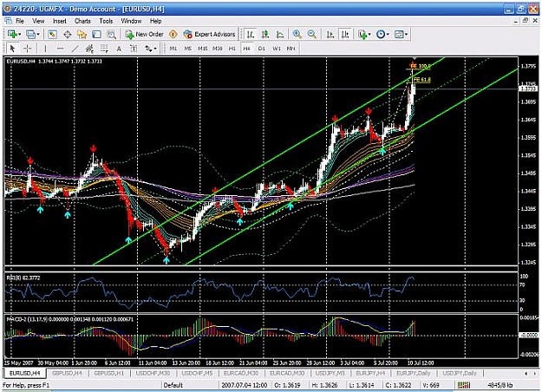Image resolution: width=542 pixels, height=392 pixels.
Task: Open the Tools menu
Action: [x=106, y=21]
